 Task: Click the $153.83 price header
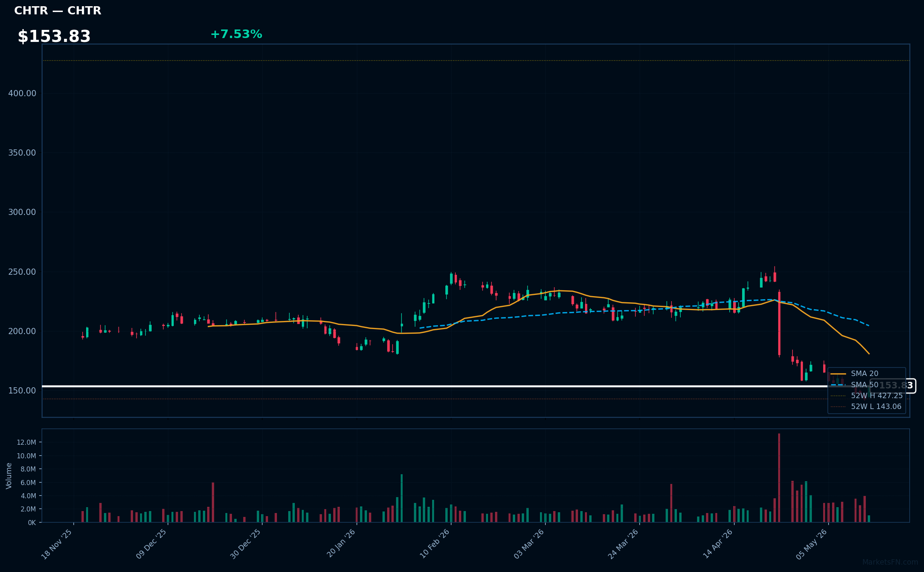coord(54,36)
